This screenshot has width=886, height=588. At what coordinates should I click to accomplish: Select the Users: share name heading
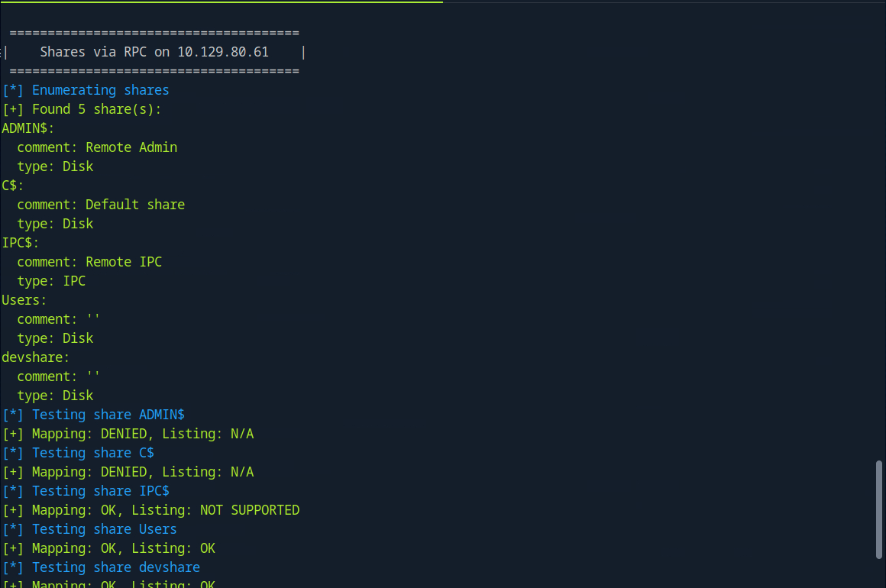(24, 300)
